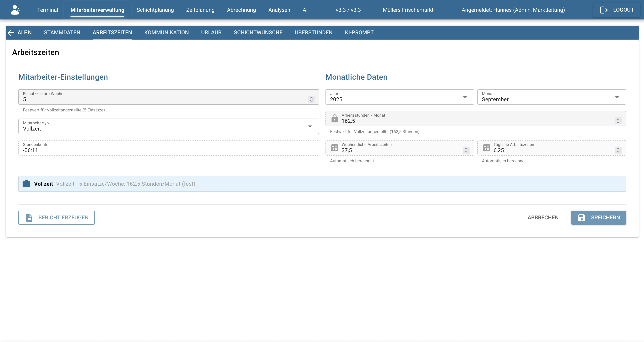Click the floppy disk icon on Speichern

582,218
